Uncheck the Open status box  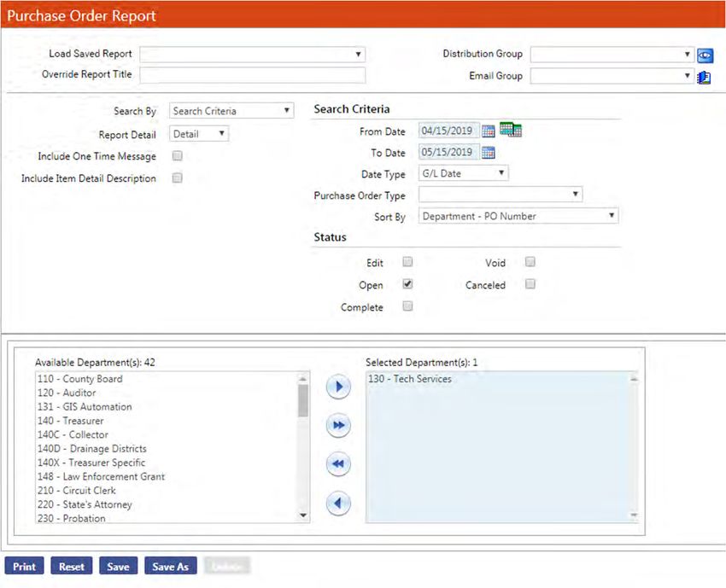(x=407, y=284)
